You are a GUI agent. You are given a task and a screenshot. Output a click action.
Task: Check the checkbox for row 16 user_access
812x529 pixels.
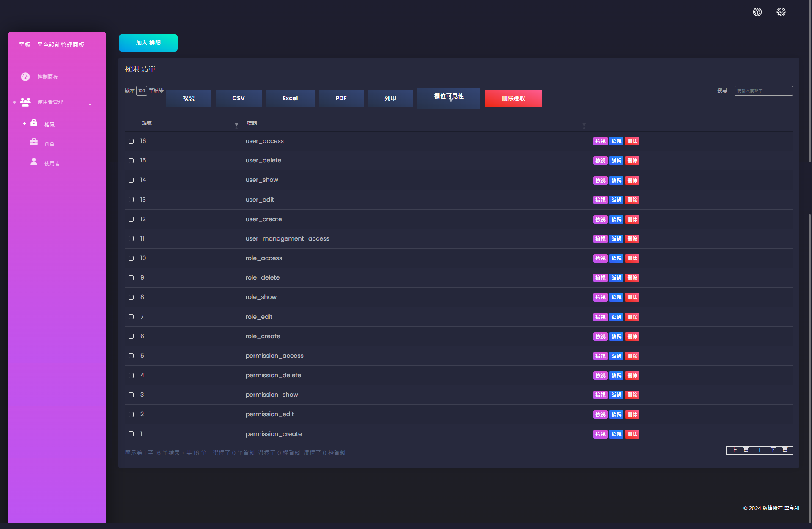pos(131,141)
